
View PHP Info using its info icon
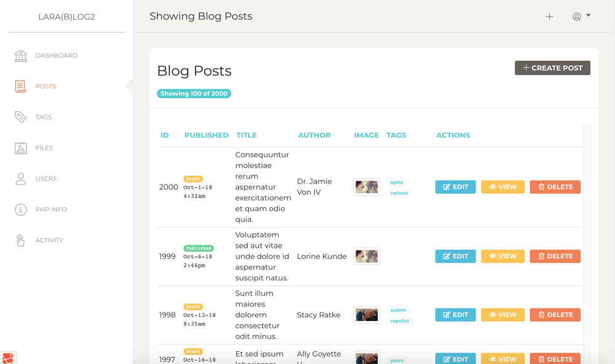pyautogui.click(x=20, y=209)
